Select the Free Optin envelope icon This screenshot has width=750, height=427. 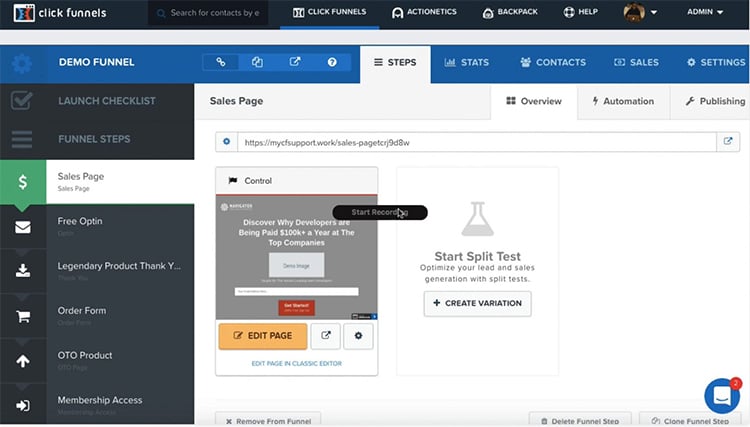pyautogui.click(x=22, y=227)
